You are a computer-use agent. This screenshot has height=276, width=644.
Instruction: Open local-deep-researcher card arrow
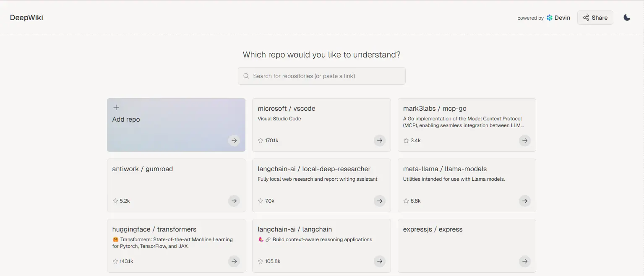click(x=379, y=201)
